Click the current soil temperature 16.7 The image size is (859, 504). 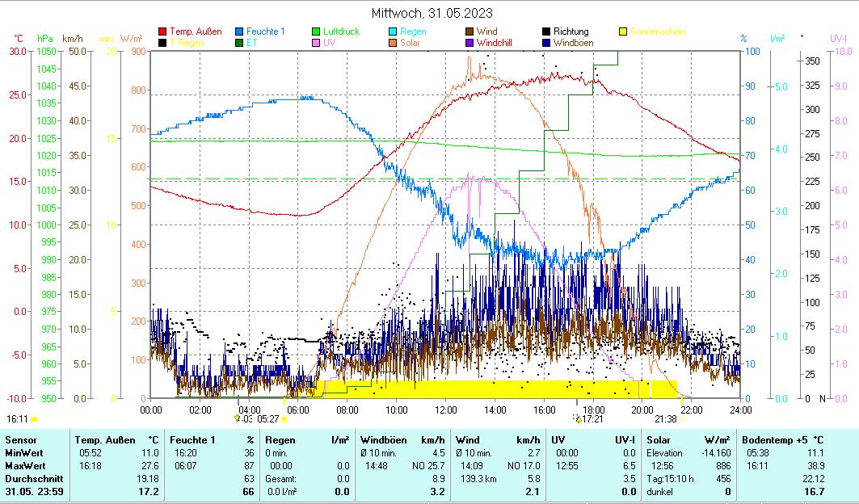click(x=814, y=491)
